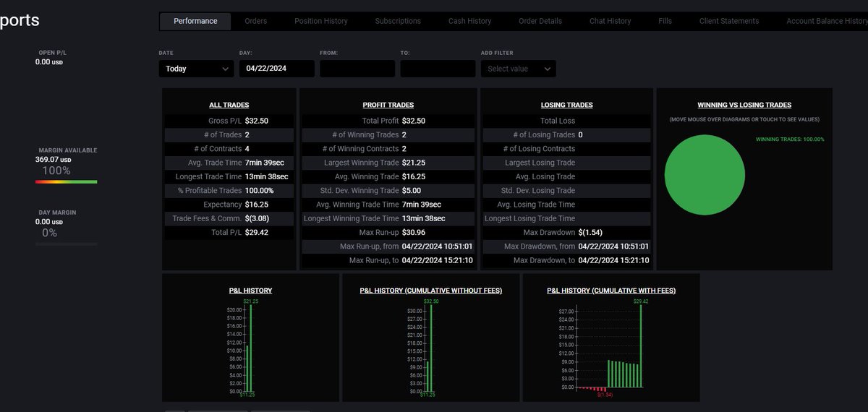This screenshot has width=868, height=412.
Task: Switch to the Fills tab
Action: [665, 21]
